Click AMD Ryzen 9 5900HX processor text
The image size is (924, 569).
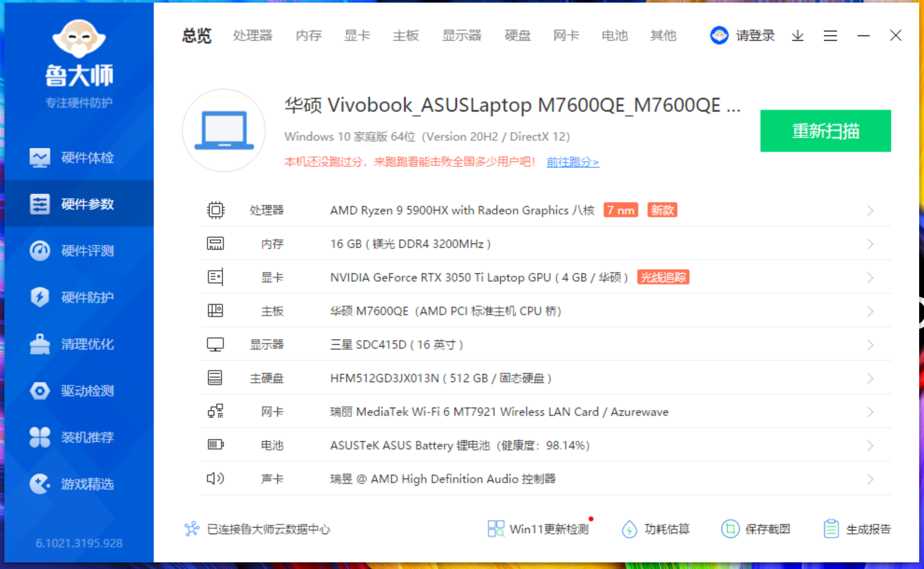pyautogui.click(x=463, y=210)
